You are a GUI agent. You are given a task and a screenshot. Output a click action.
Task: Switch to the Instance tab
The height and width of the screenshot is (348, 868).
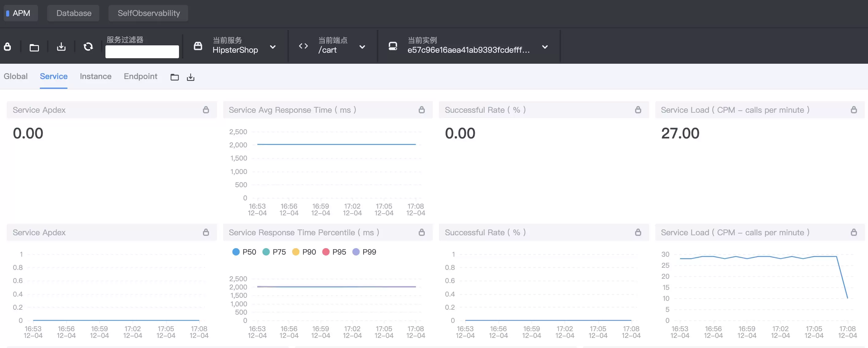click(96, 77)
